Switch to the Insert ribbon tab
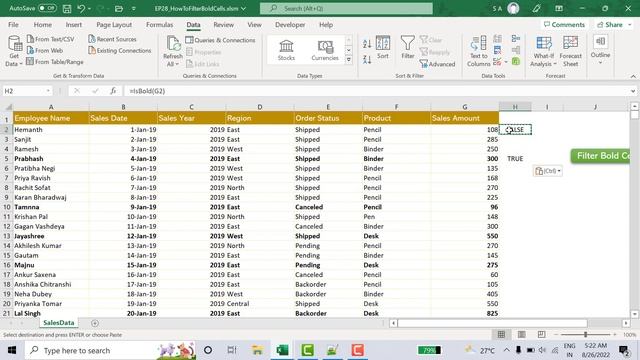 (73, 25)
